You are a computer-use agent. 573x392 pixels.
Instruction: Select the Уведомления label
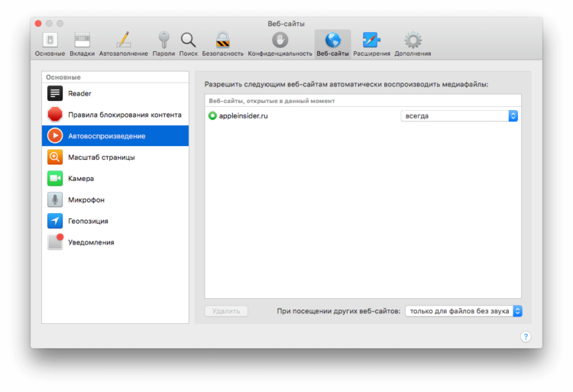point(91,242)
